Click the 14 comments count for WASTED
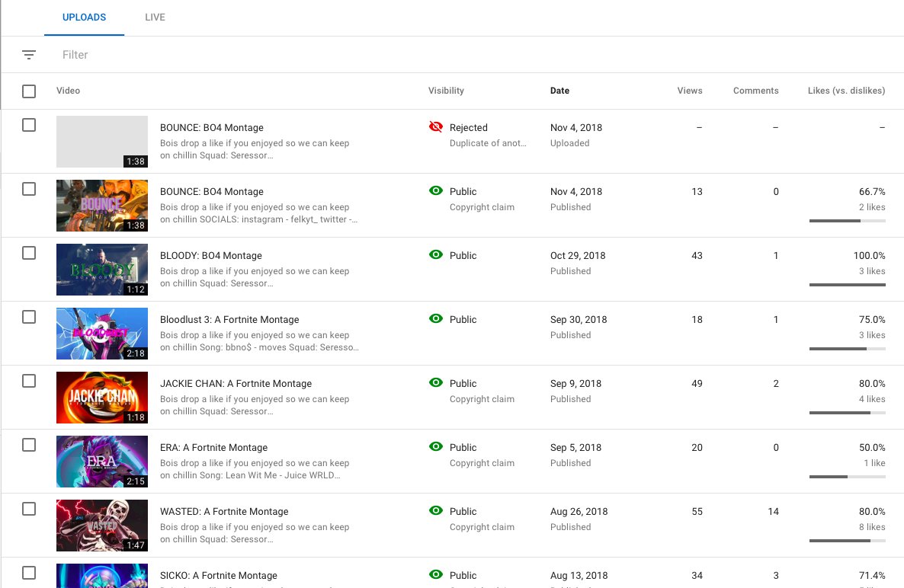 773,511
